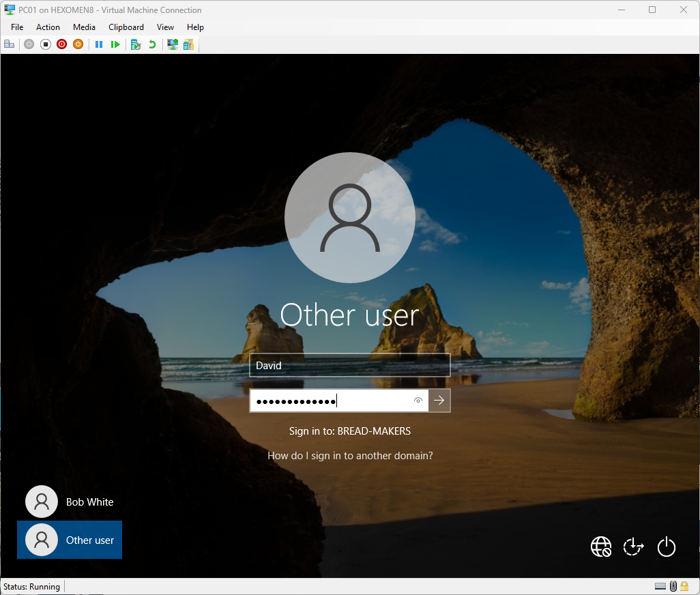Screen dimensions: 700x595
Task: Save VM state with the orange power icon
Action: 78,44
